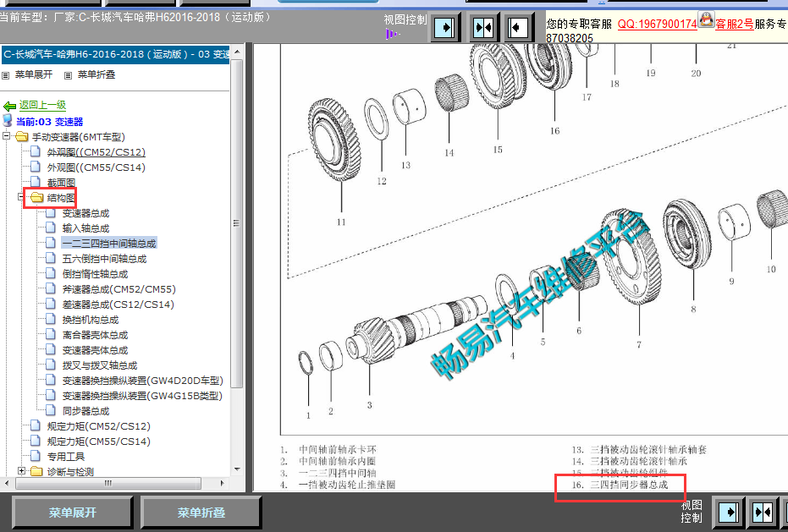Click the green back arrow icon

click(9, 106)
